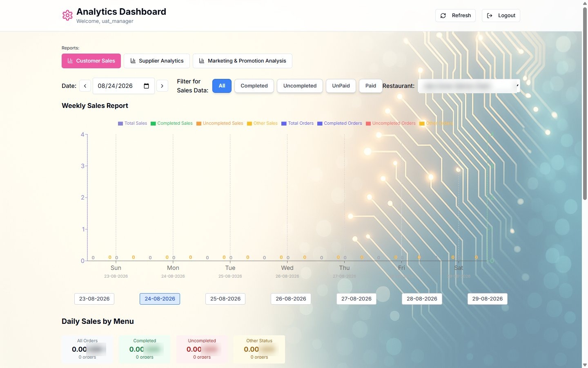
Task: Switch to the Customer Sales report
Action: 91,61
